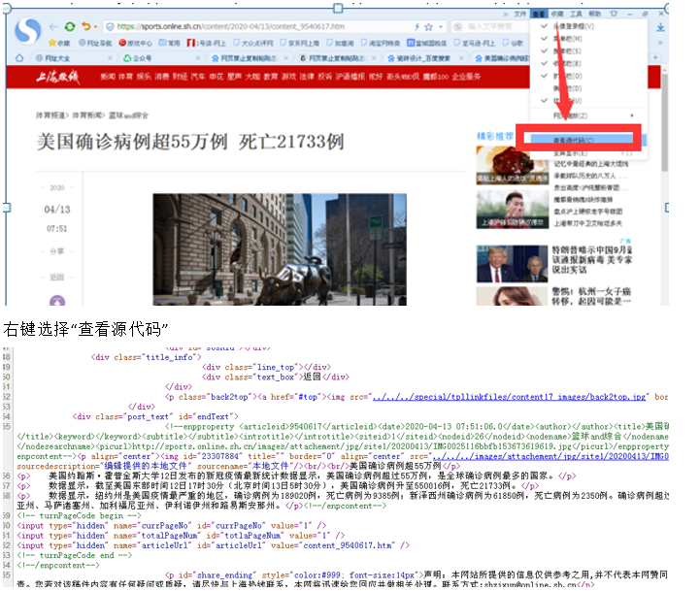Click 分享 in the article sidebar
Image resolution: width=700 pixels, height=591 pixels.
56,251
